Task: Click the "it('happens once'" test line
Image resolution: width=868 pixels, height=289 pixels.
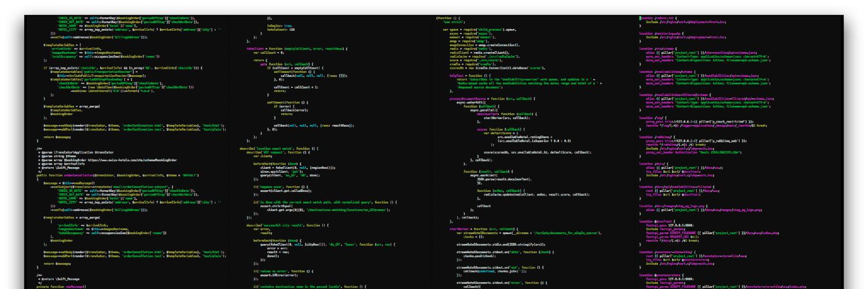Action: tap(281, 187)
